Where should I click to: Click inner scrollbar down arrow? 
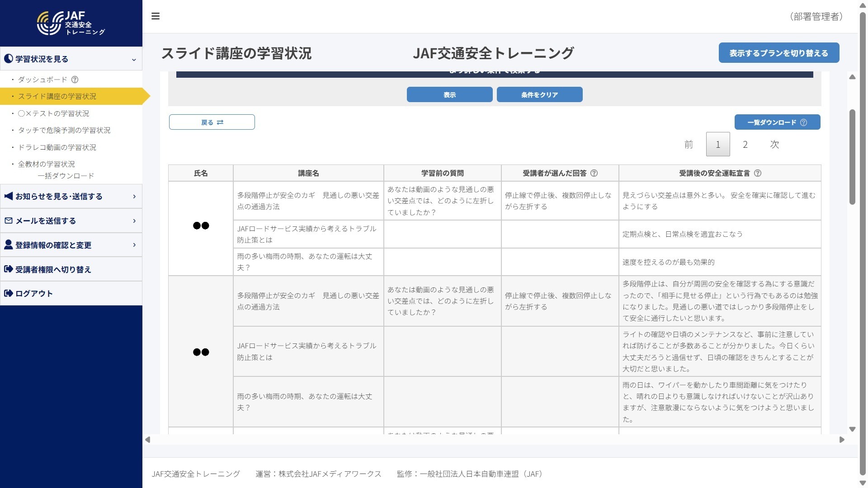852,429
